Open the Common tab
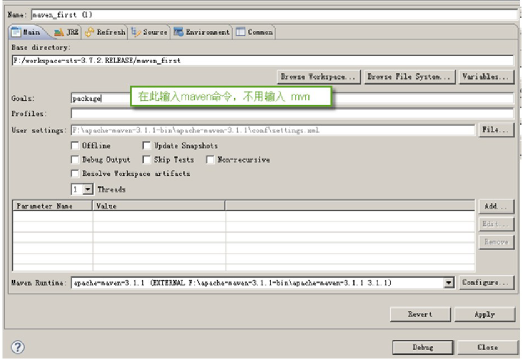Image resolution: width=526 pixels, height=362 pixels. point(254,32)
